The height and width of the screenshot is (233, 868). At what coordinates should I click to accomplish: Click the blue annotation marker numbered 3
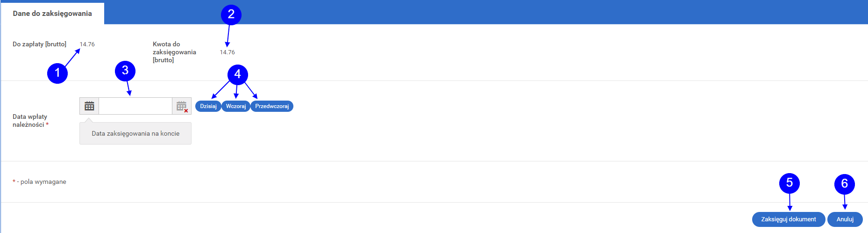pyautogui.click(x=125, y=71)
